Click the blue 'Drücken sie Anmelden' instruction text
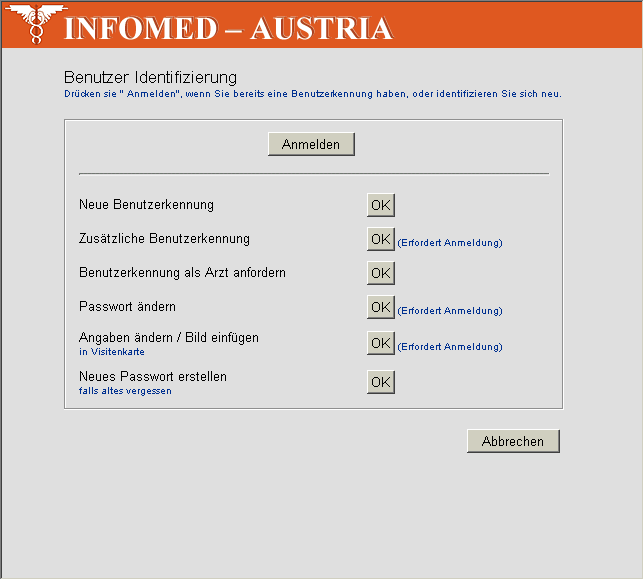The width and height of the screenshot is (644, 580). click(313, 94)
